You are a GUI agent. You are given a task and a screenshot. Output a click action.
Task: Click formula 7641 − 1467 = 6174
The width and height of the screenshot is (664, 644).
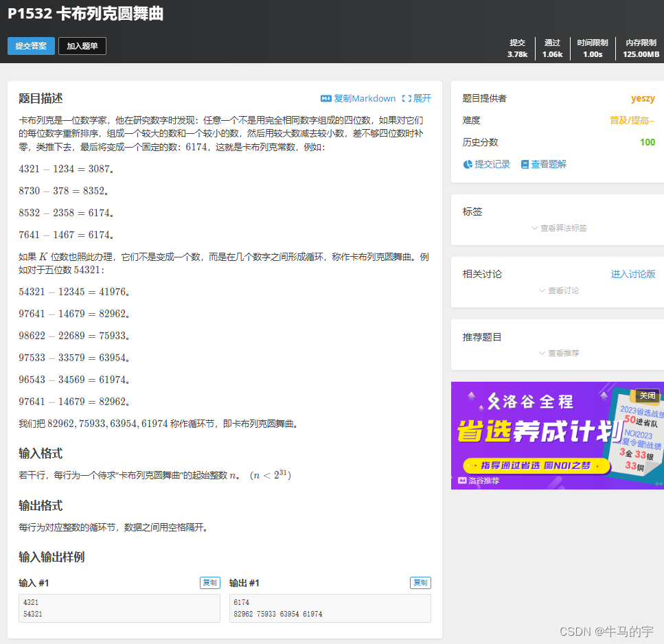click(65, 235)
